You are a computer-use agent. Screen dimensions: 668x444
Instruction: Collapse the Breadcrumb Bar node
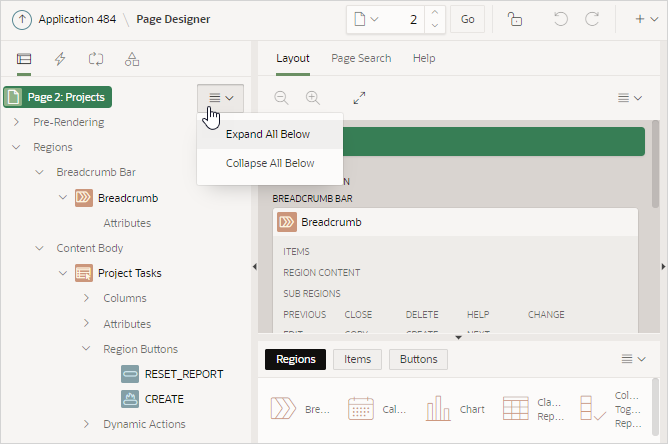click(x=39, y=172)
